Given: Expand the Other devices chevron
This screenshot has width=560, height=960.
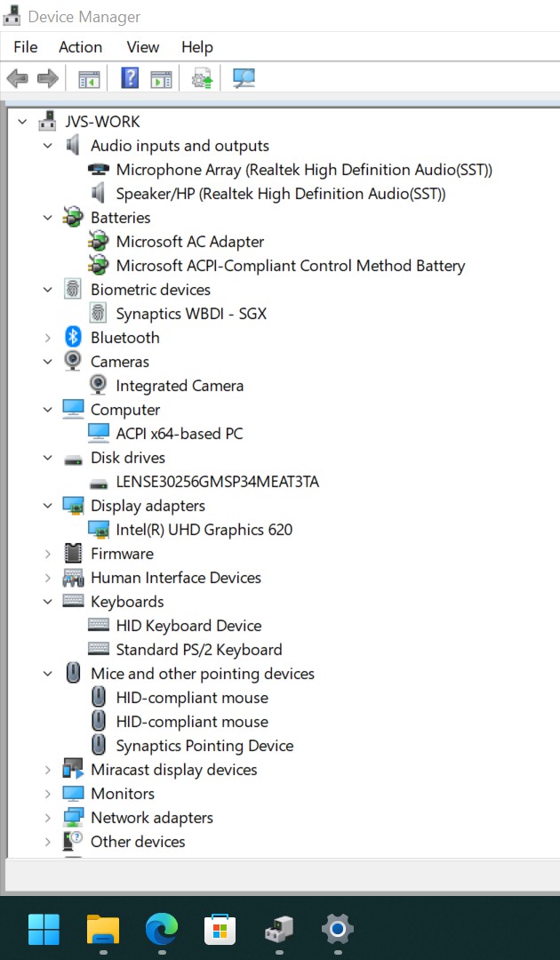Looking at the screenshot, I should [48, 841].
